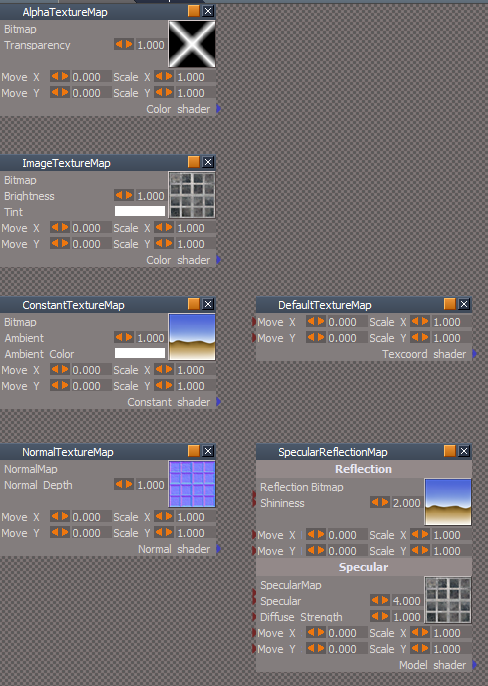Open the Reflection Bitmap sky thumbnail
Image resolution: width=488 pixels, height=686 pixels.
tap(448, 502)
